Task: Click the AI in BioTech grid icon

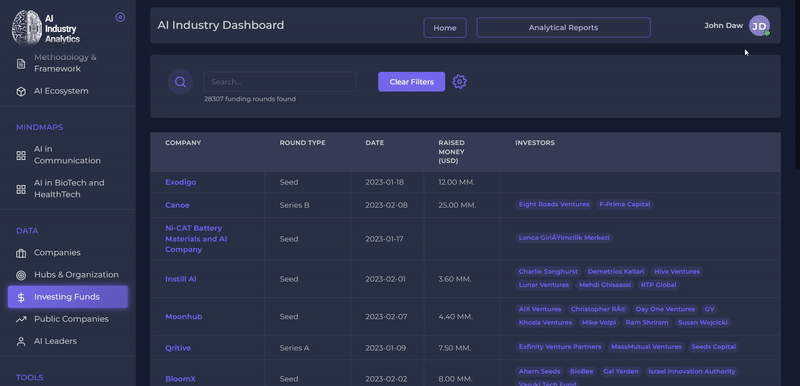Action: (21, 189)
